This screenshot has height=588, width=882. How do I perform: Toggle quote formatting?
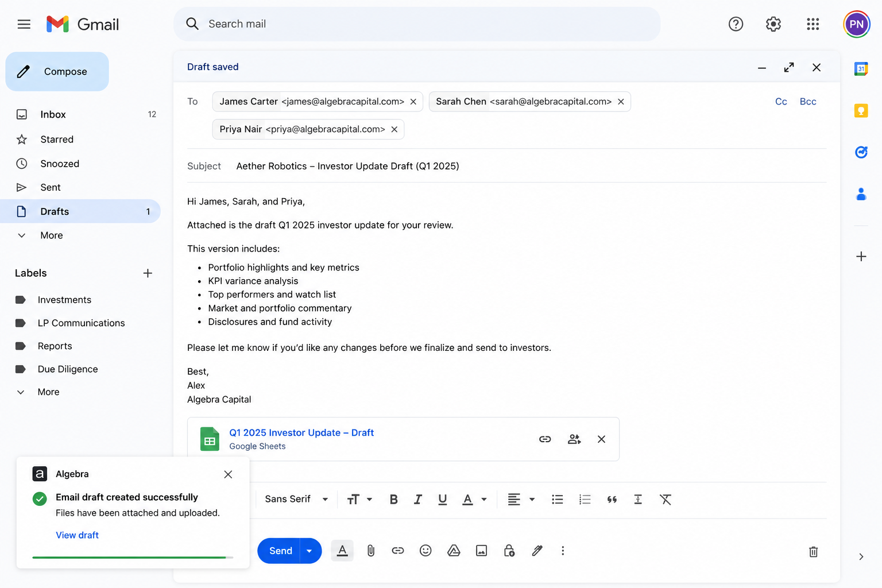point(612,500)
